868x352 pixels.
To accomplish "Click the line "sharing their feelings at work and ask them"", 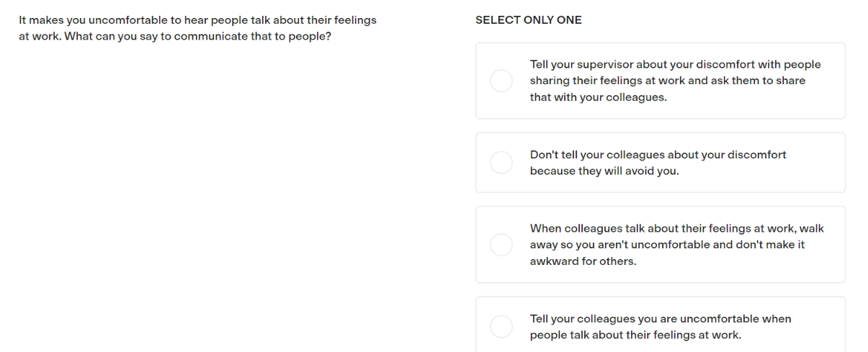I will click(x=668, y=81).
